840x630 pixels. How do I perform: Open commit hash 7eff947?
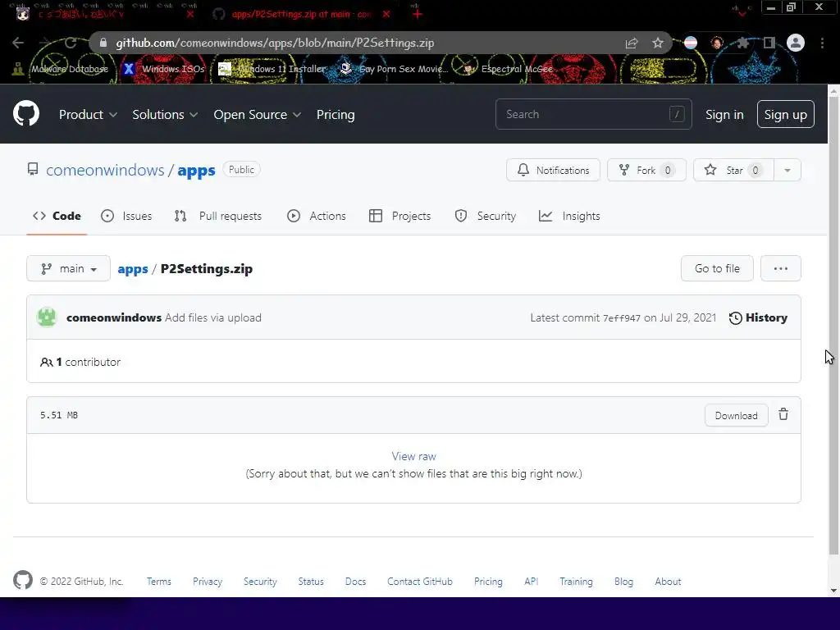622,318
